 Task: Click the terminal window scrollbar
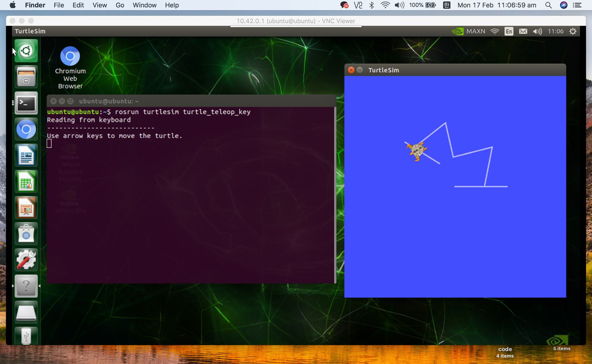click(x=335, y=195)
